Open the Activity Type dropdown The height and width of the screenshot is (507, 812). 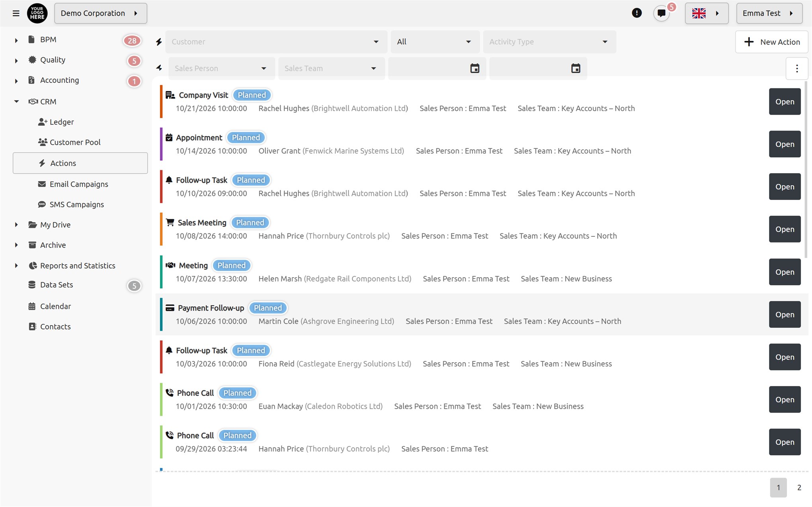pyautogui.click(x=549, y=42)
